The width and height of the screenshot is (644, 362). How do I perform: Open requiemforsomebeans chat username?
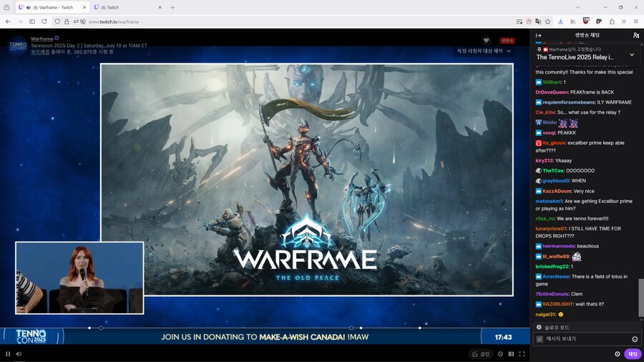[568, 102]
